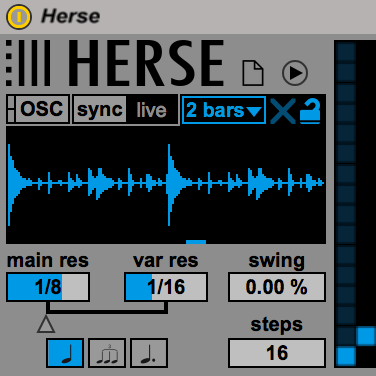376x376 pixels.
Task: Select the quarter note straight timing button
Action: [x=65, y=353]
